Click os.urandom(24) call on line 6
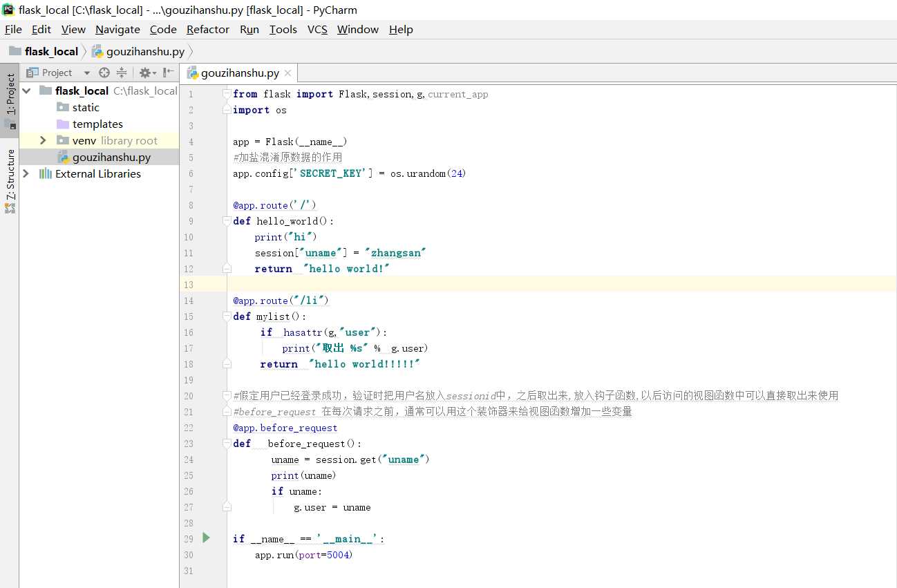Screen dimensions: 897x588 click(428, 173)
